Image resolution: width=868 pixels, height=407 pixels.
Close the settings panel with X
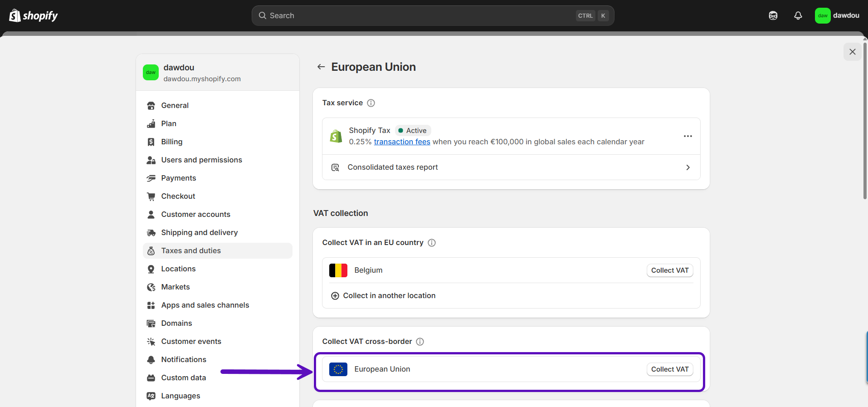point(852,52)
